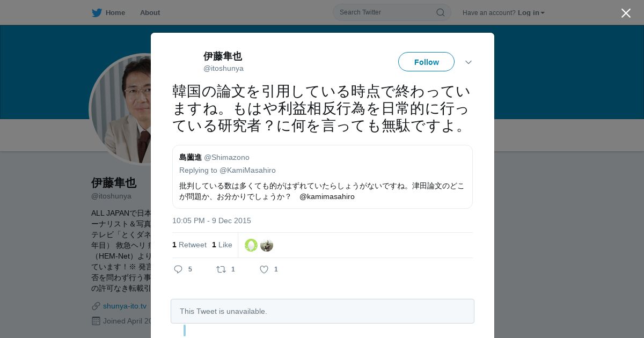This screenshot has height=338, width=644.
Task: Close the tweet overlay with X
Action: [626, 13]
